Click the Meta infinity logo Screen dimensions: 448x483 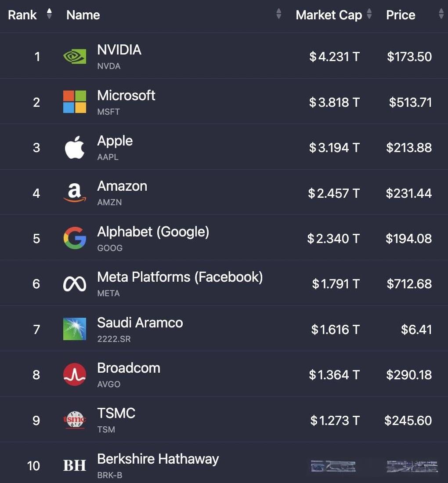click(x=75, y=284)
